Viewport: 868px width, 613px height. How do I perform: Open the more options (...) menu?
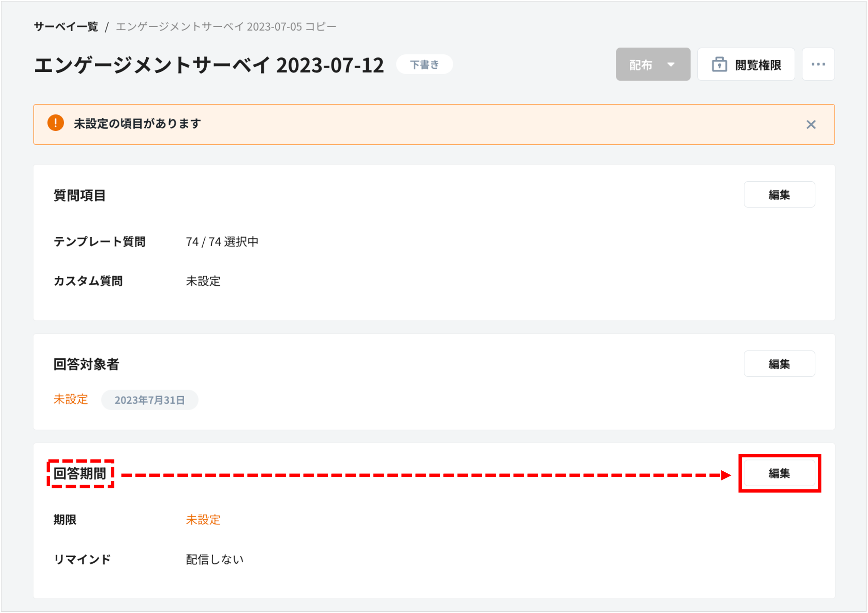[818, 64]
